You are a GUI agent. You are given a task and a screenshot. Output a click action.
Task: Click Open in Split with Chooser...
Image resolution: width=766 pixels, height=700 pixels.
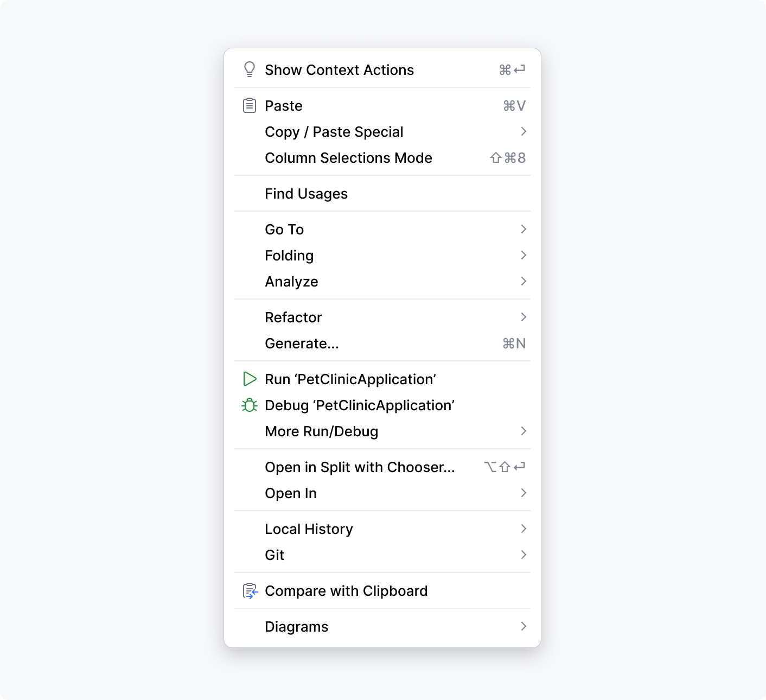tap(360, 467)
